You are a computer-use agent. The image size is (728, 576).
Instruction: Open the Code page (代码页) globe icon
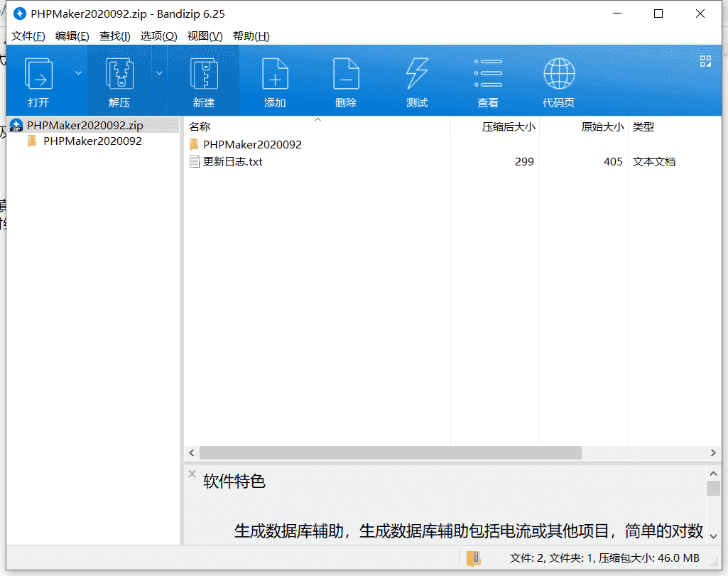559,73
